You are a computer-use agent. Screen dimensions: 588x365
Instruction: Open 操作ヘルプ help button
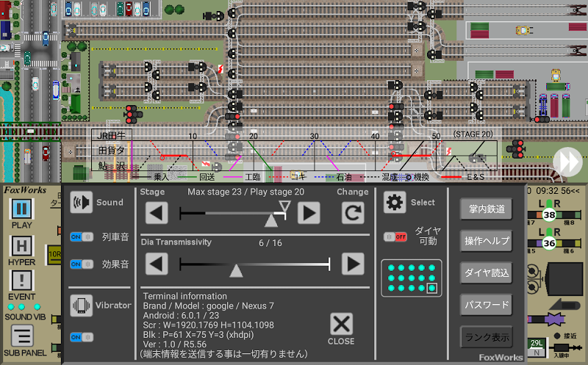[x=487, y=241]
